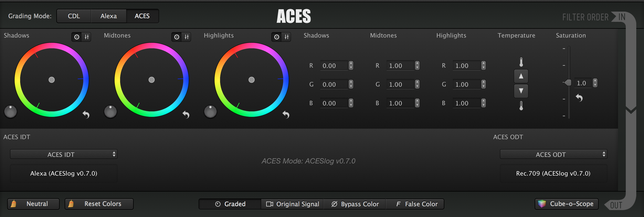Enable Graded view mode
The height and width of the screenshot is (217, 644).
[x=230, y=204]
